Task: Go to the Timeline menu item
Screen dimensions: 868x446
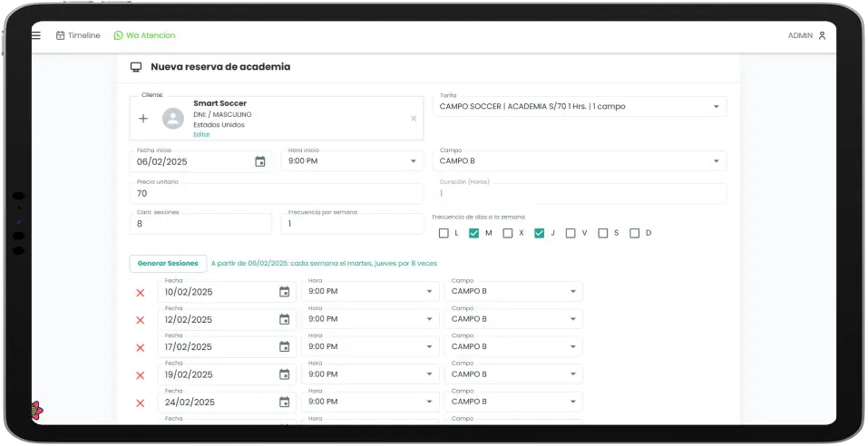Action: (x=78, y=35)
